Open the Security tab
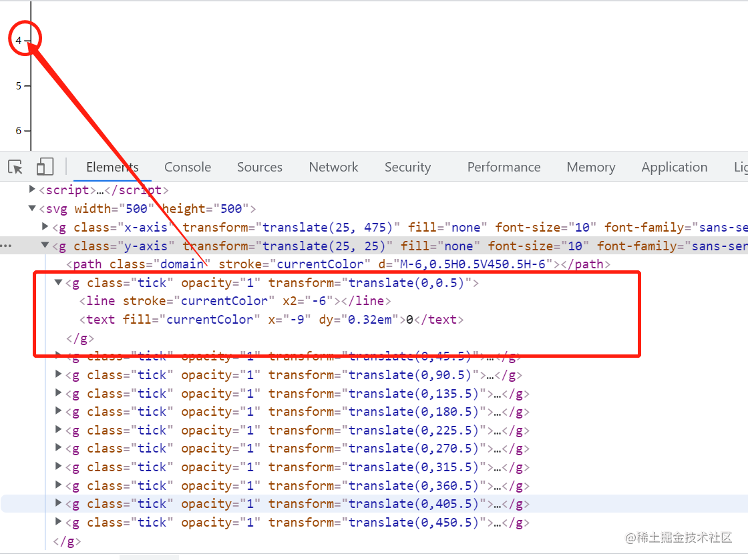Image resolution: width=748 pixels, height=560 pixels. click(x=407, y=167)
